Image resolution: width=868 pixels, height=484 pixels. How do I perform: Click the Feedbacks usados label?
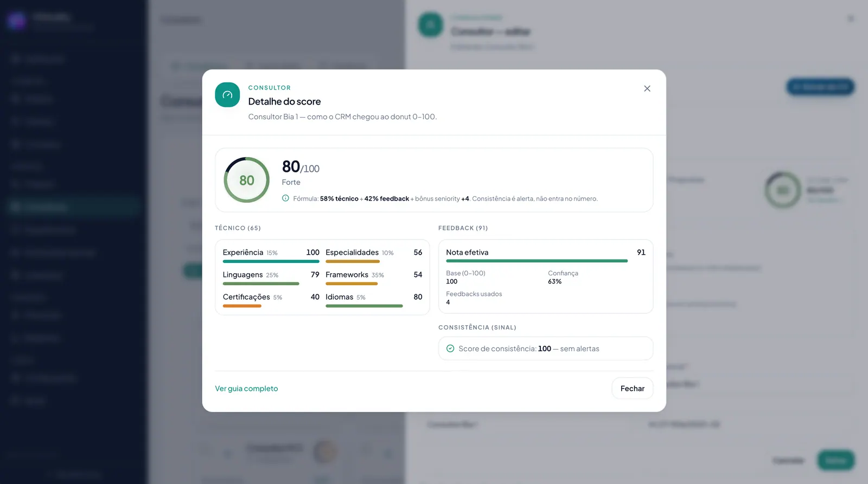coord(474,294)
